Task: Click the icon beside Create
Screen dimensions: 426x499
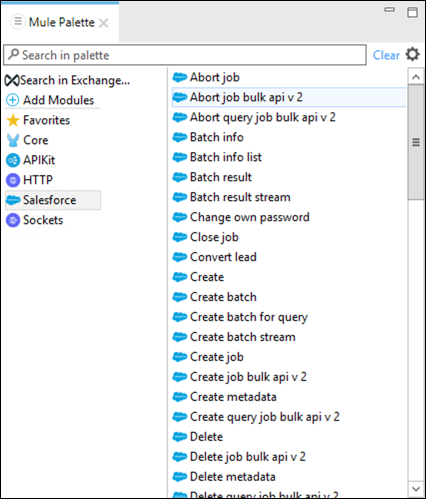Action: [180, 277]
